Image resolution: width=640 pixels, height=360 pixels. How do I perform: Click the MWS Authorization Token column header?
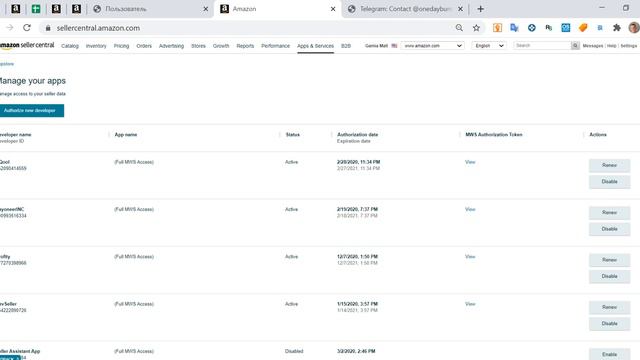pos(494,135)
